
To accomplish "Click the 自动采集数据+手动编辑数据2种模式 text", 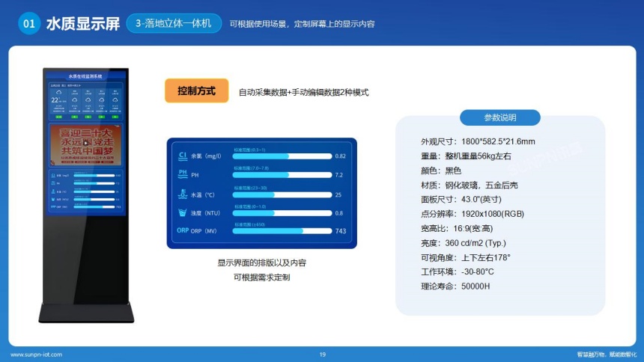I will (x=303, y=92).
